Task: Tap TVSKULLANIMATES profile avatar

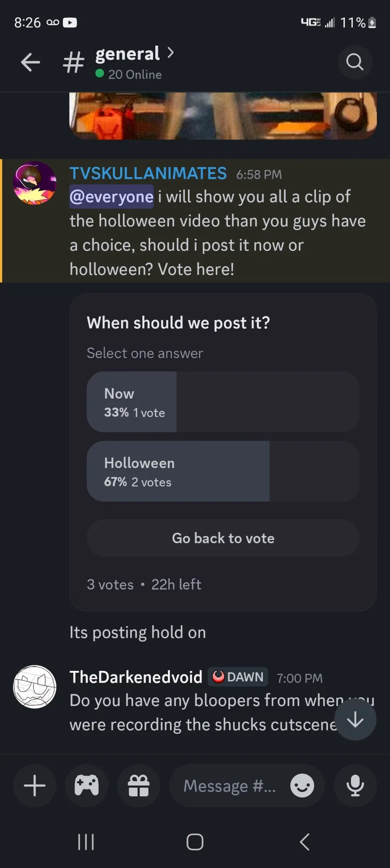Action: coord(35,183)
